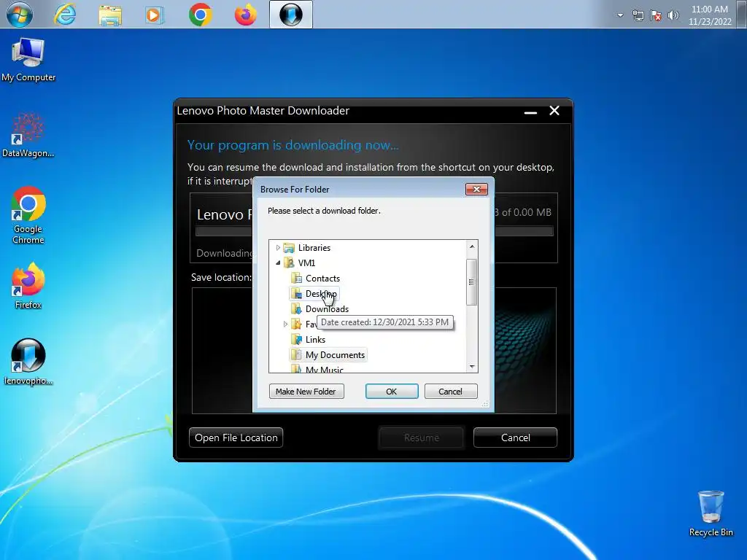Viewport: 747px width, 560px height.
Task: Launch Internet Explorer from the taskbar
Action: click(x=65, y=15)
